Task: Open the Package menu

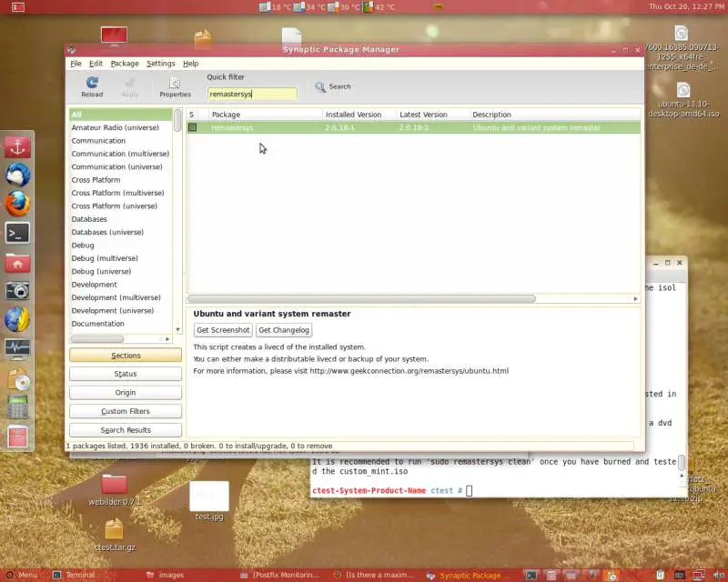Action: 125,64
